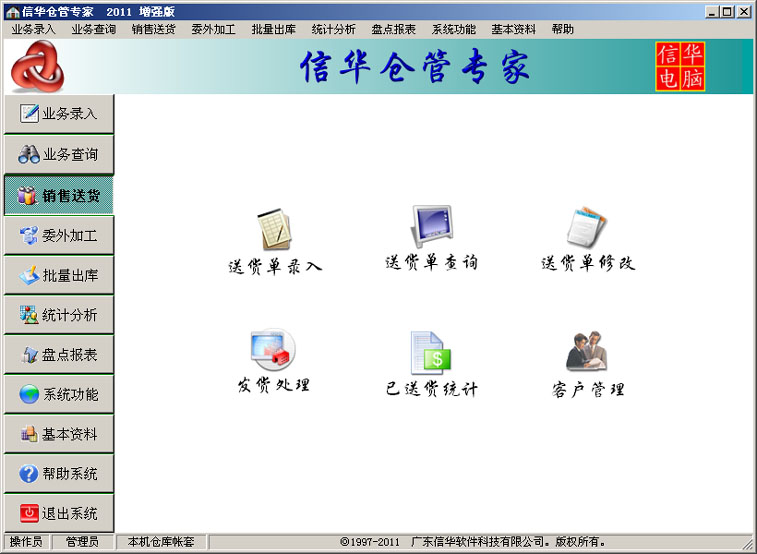Click the 退出系统 sidebar button
757x554 pixels.
(59, 513)
